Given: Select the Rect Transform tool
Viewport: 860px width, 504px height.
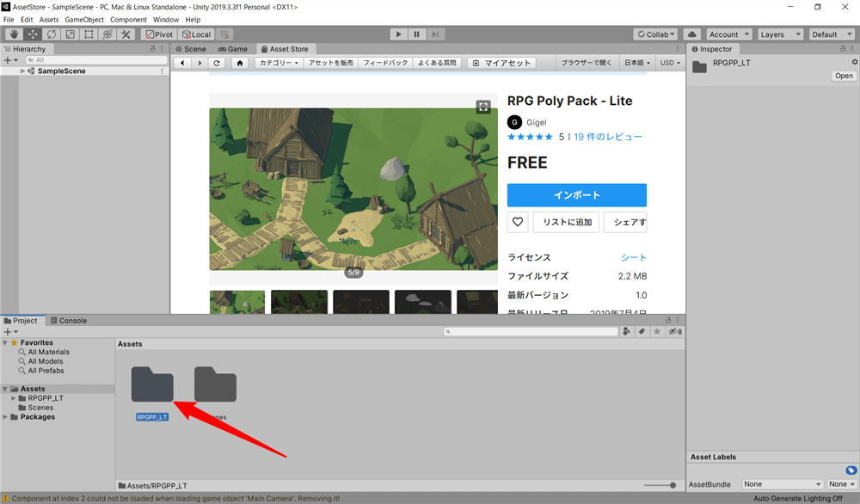Looking at the screenshot, I should click(89, 34).
